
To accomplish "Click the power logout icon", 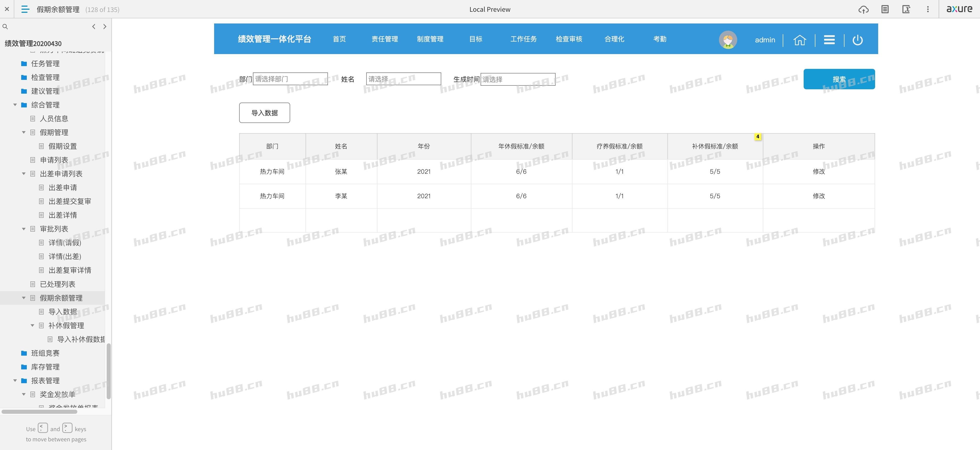I will (857, 40).
